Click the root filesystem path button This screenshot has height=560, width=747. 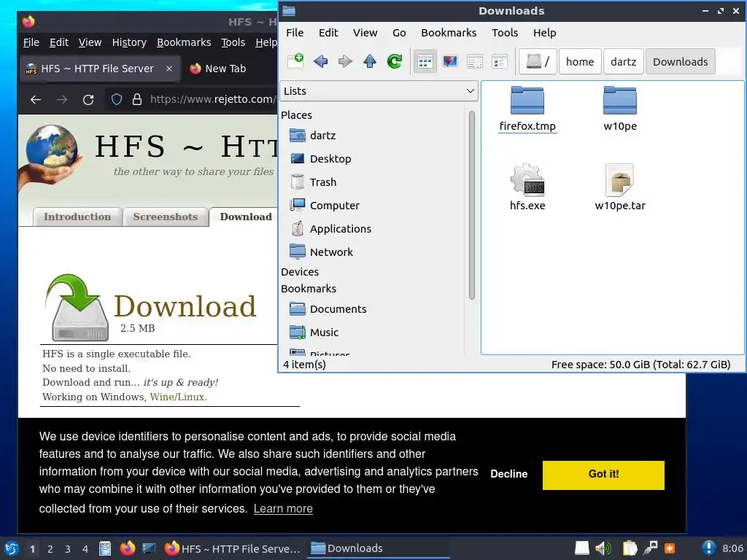pos(538,61)
